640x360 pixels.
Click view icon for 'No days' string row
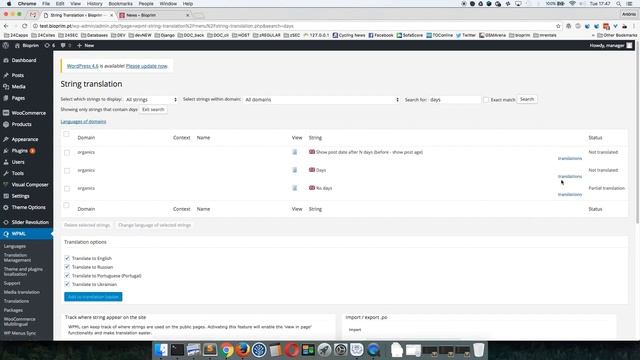tap(295, 188)
